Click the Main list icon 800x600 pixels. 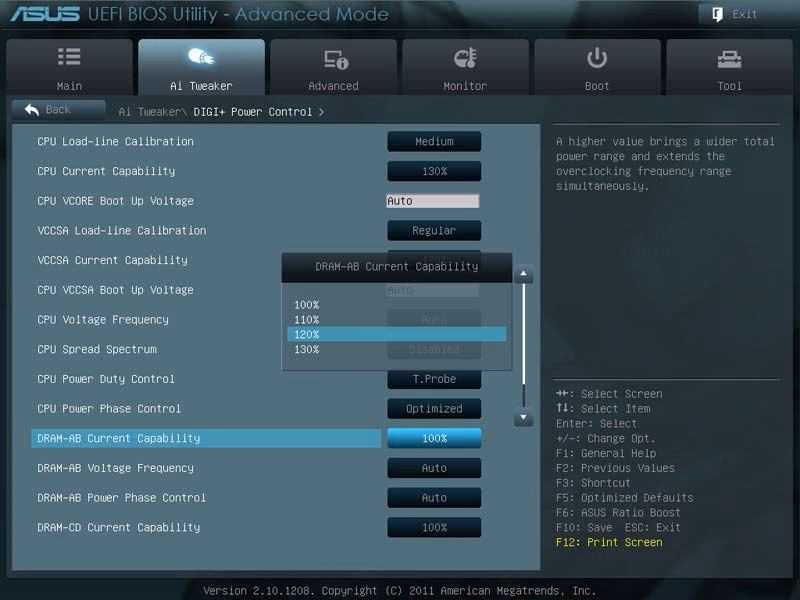click(x=69, y=57)
